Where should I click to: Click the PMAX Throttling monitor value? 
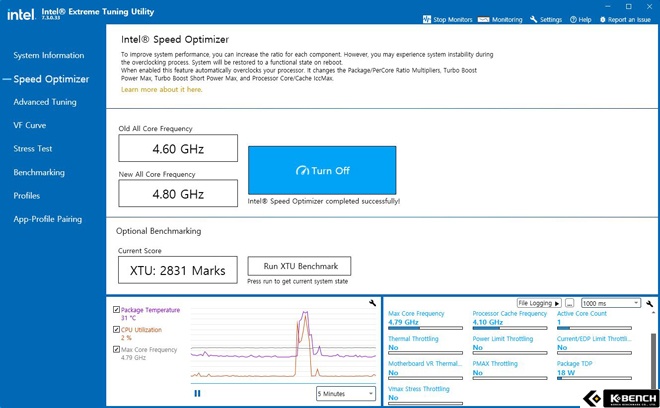(x=477, y=373)
